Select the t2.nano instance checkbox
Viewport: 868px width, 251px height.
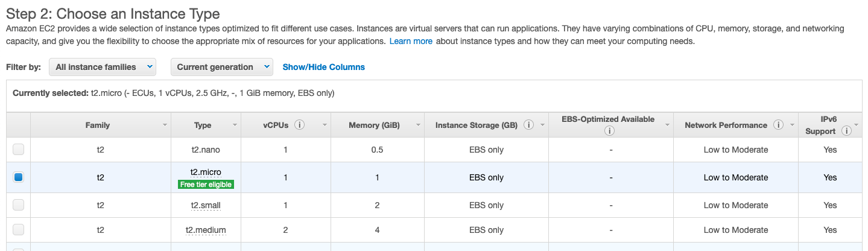pos(19,150)
